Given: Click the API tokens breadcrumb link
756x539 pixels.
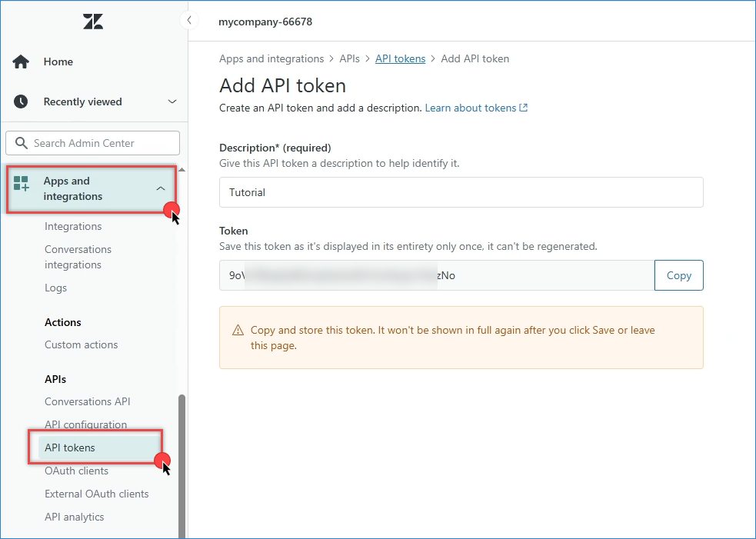Looking at the screenshot, I should pos(400,58).
